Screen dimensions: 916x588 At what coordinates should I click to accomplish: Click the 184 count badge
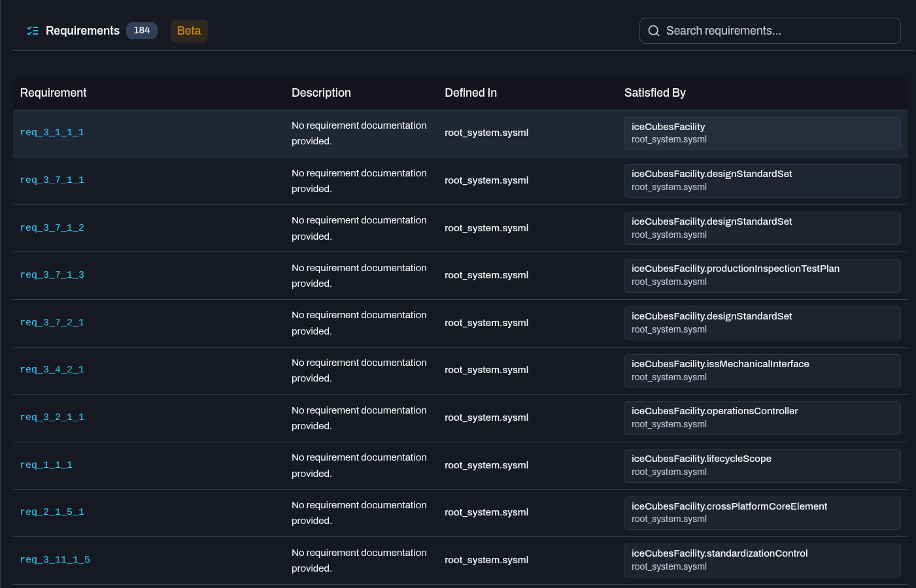click(142, 31)
